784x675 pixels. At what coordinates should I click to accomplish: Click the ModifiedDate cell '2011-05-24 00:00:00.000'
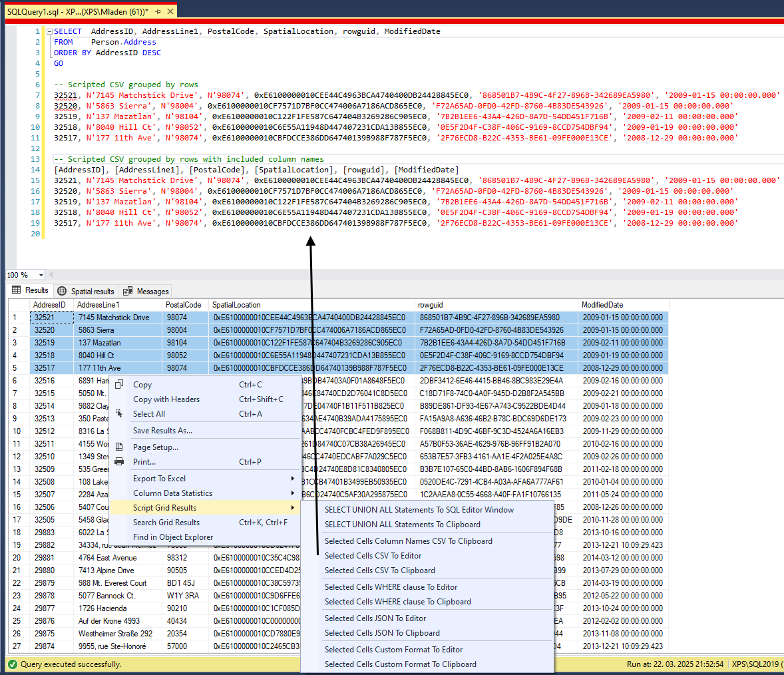[x=623, y=495]
